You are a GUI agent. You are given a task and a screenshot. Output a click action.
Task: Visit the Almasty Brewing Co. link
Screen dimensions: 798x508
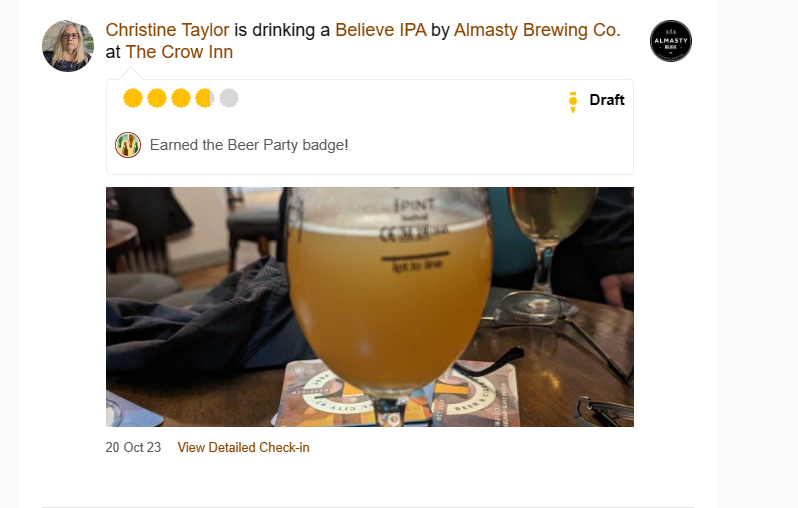click(x=537, y=30)
